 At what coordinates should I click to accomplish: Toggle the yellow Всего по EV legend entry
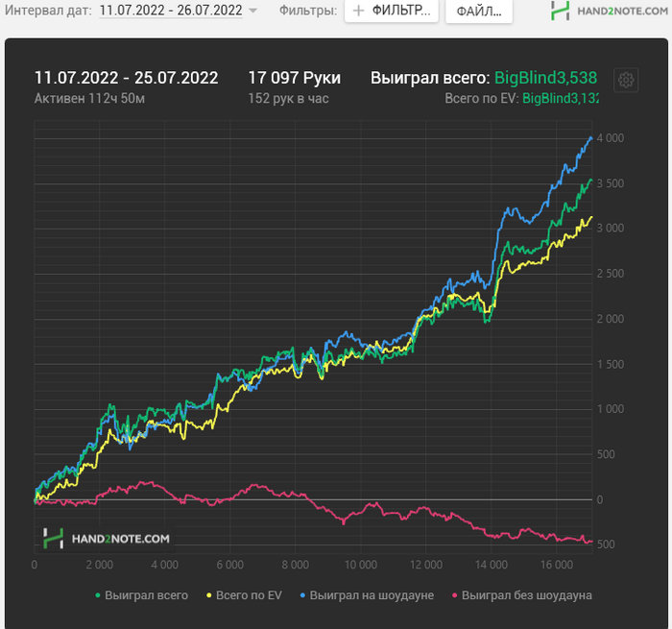[244, 595]
